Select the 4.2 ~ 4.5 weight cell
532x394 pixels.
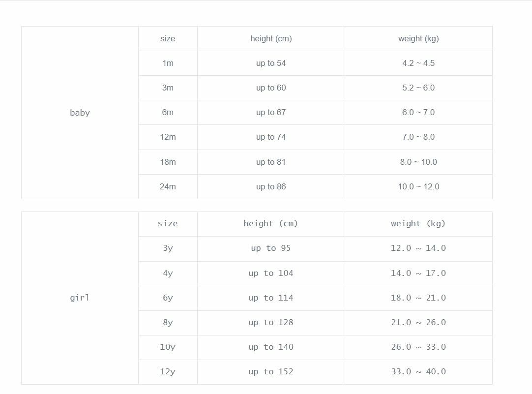click(x=418, y=63)
